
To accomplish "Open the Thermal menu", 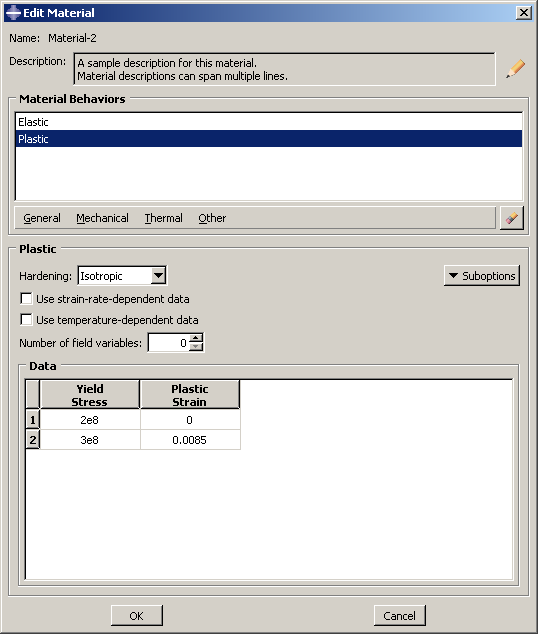I will pyautogui.click(x=163, y=218).
